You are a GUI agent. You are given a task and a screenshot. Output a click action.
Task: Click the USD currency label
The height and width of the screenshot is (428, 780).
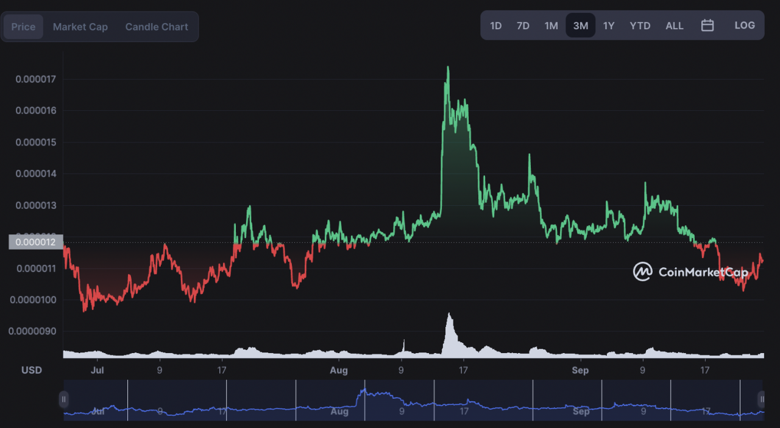32,370
